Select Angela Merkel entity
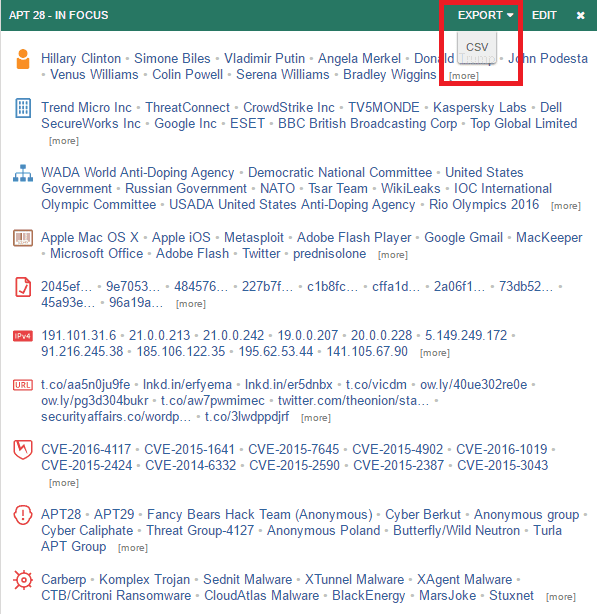The width and height of the screenshot is (597, 614). [x=359, y=58]
